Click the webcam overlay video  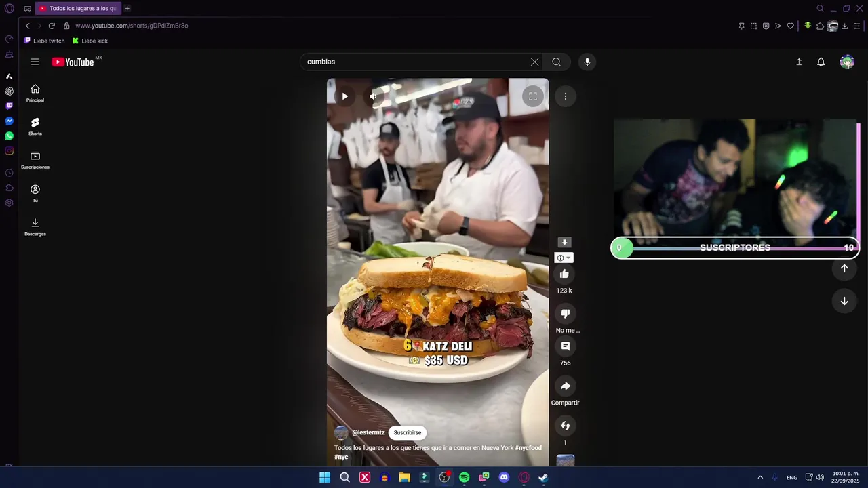pos(735,178)
